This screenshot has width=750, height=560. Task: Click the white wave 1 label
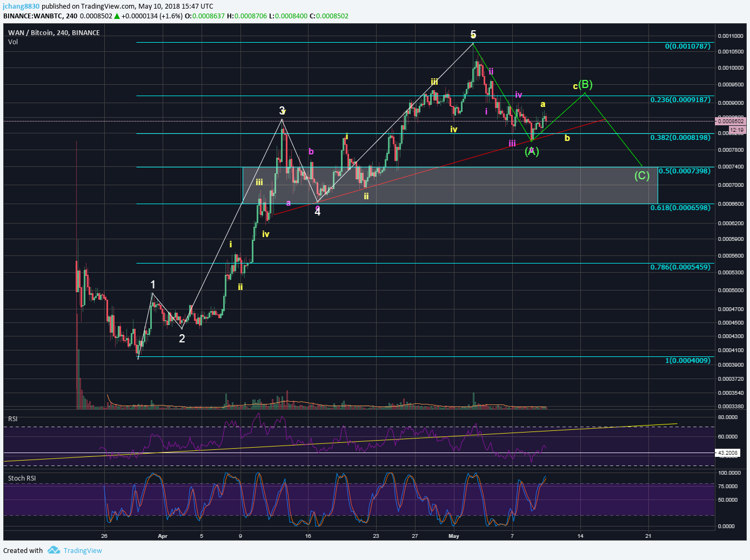153,285
